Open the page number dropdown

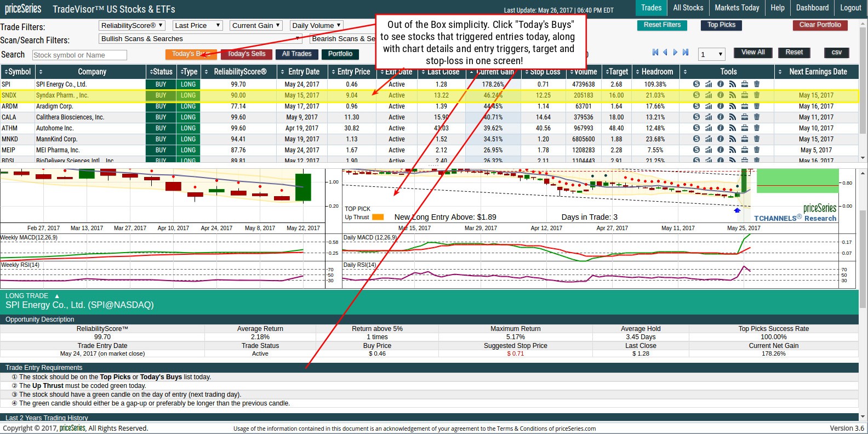coord(711,54)
